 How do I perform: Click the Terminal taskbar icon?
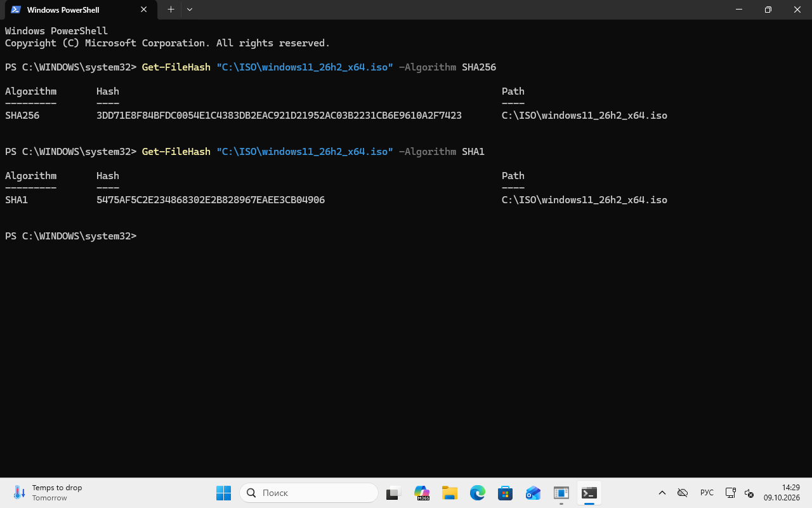pyautogui.click(x=589, y=493)
